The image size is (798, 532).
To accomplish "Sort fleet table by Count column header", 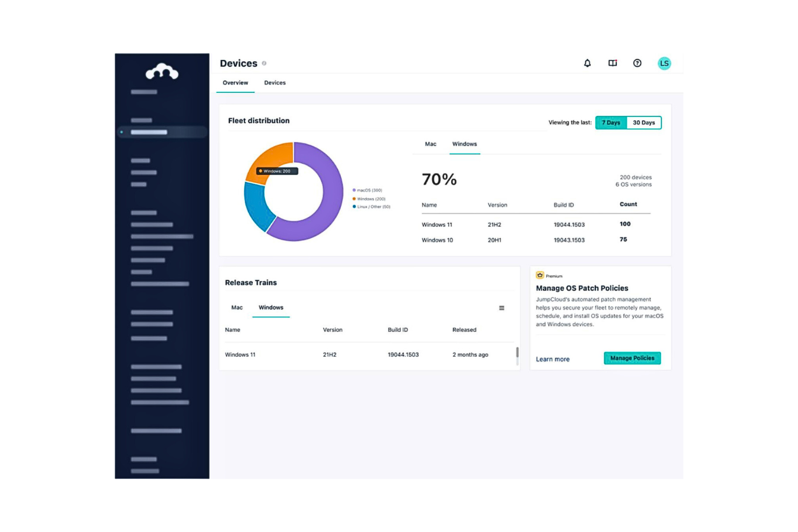I will point(628,204).
